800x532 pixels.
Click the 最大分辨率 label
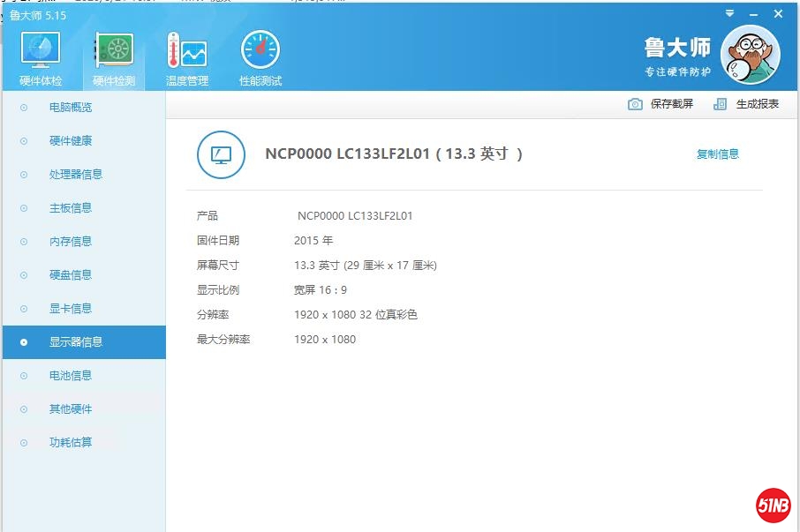223,340
